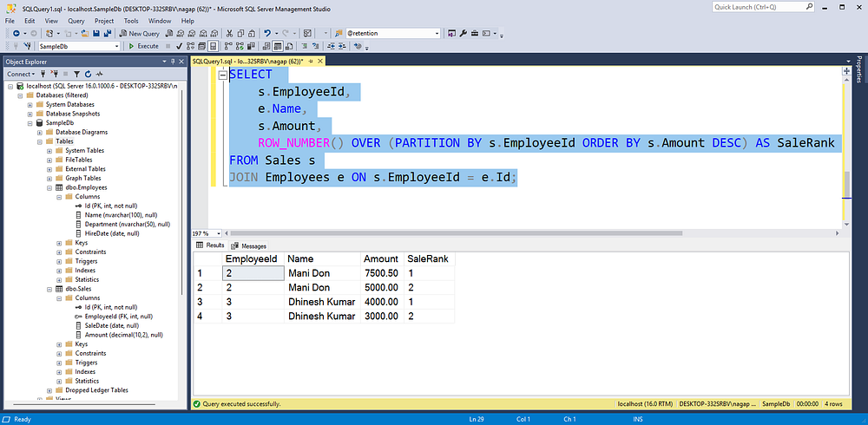868x425 pixels.
Task: Click the Open File folder icon
Action: click(85, 33)
